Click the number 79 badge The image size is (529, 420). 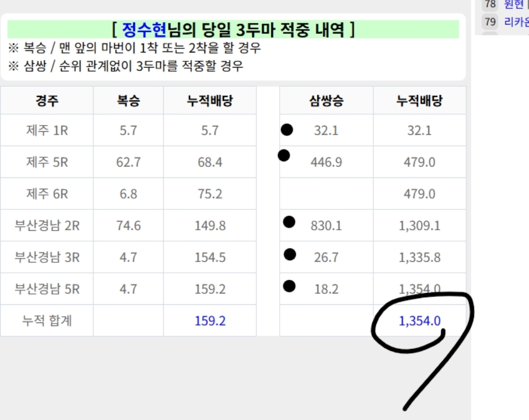pos(490,22)
